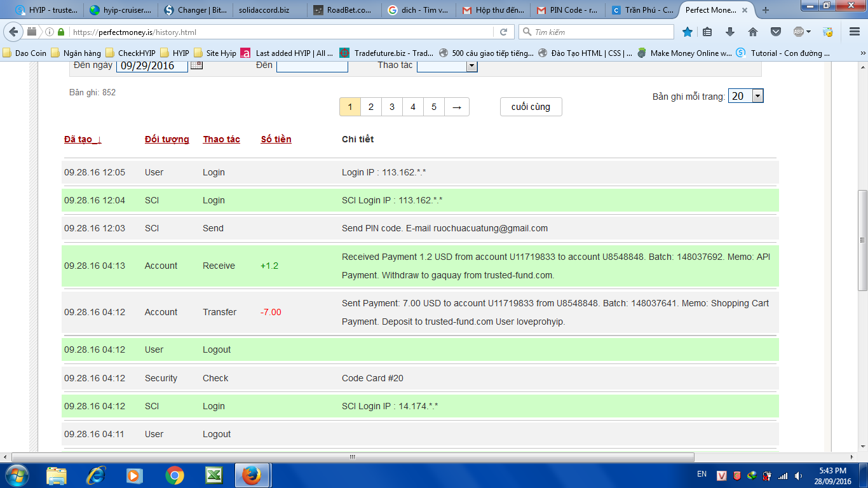Viewport: 868px width, 488px height.
Task: Open the Last added HYIP bookmark
Action: [287, 53]
